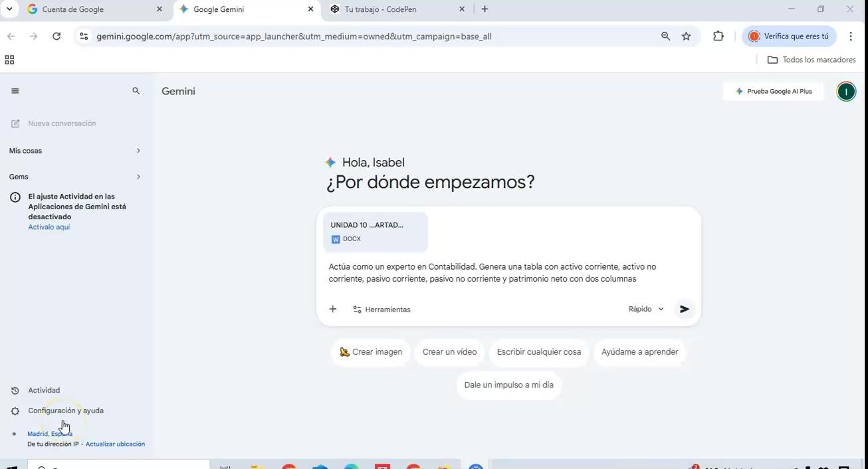
Task: Close the CodePen tab
Action: tap(462, 9)
